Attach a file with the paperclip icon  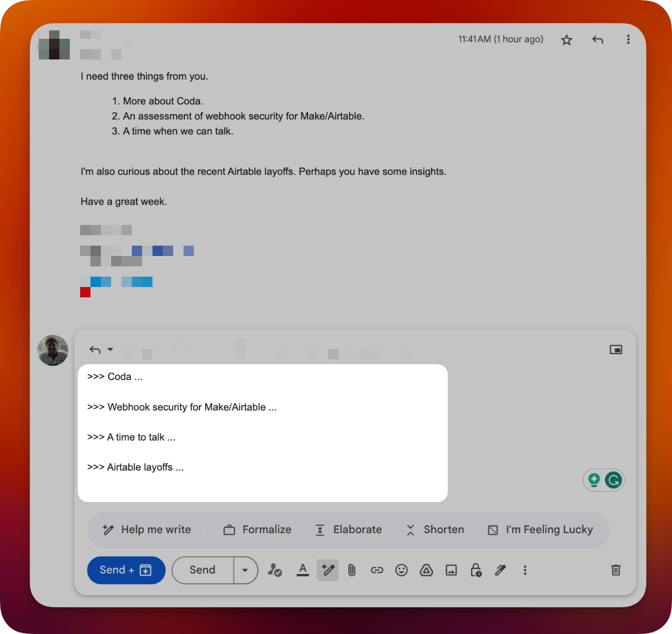(352, 570)
